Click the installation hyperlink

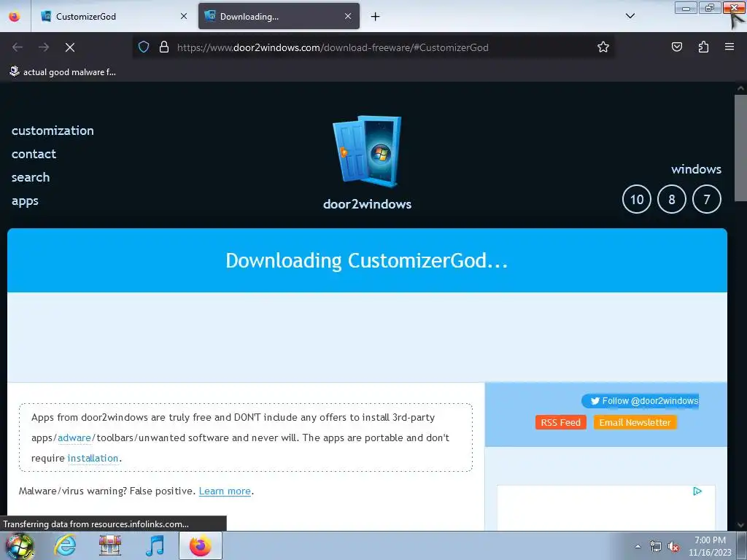coord(93,458)
